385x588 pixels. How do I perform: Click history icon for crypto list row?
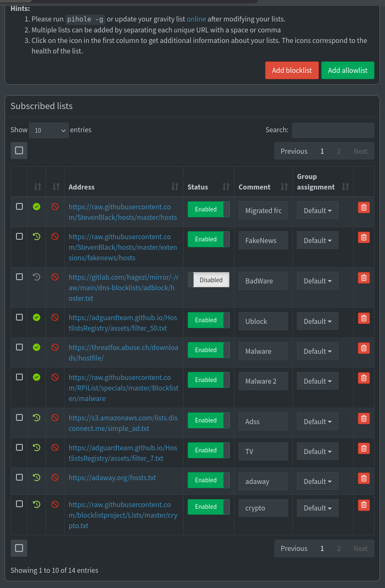click(x=37, y=504)
